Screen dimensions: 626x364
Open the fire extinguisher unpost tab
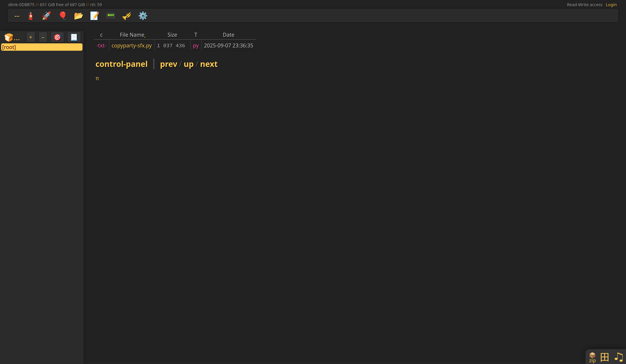coord(30,16)
